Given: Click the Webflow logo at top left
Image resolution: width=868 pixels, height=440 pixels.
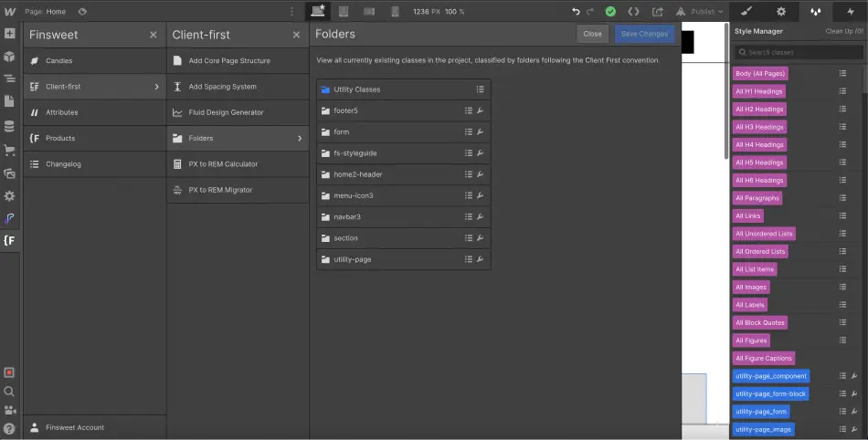Looking at the screenshot, I should pos(10,11).
